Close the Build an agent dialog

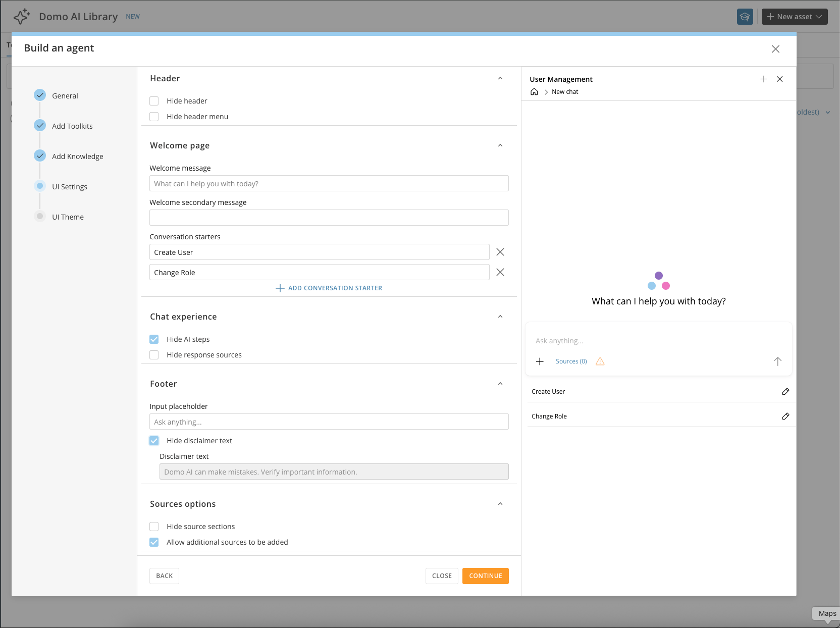coord(775,49)
